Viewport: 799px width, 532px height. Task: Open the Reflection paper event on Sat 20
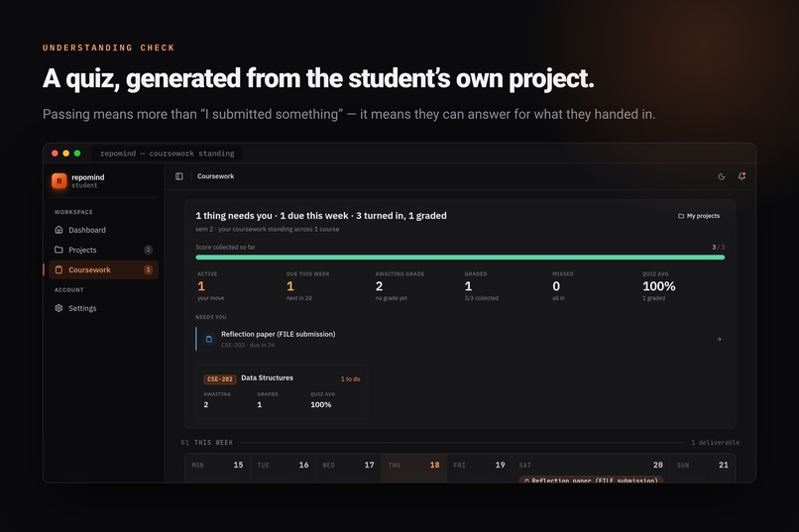coord(591,479)
